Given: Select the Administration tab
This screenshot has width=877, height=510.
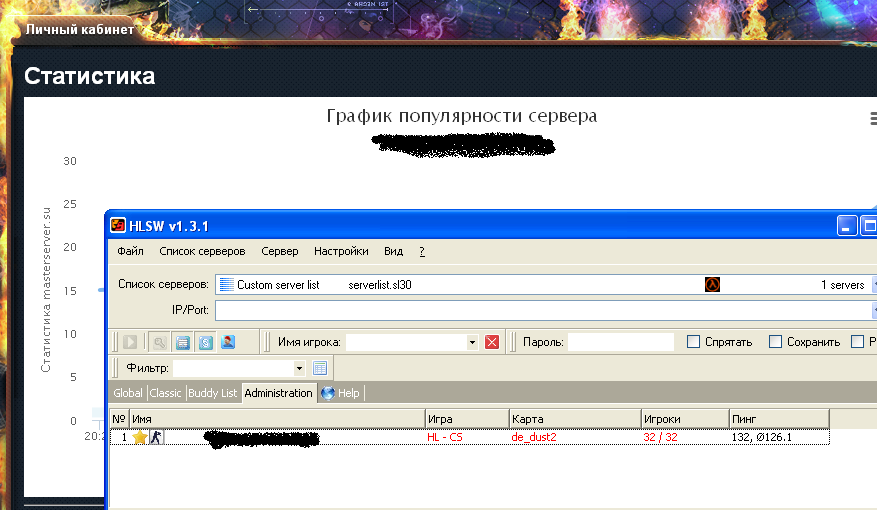Looking at the screenshot, I should [279, 393].
